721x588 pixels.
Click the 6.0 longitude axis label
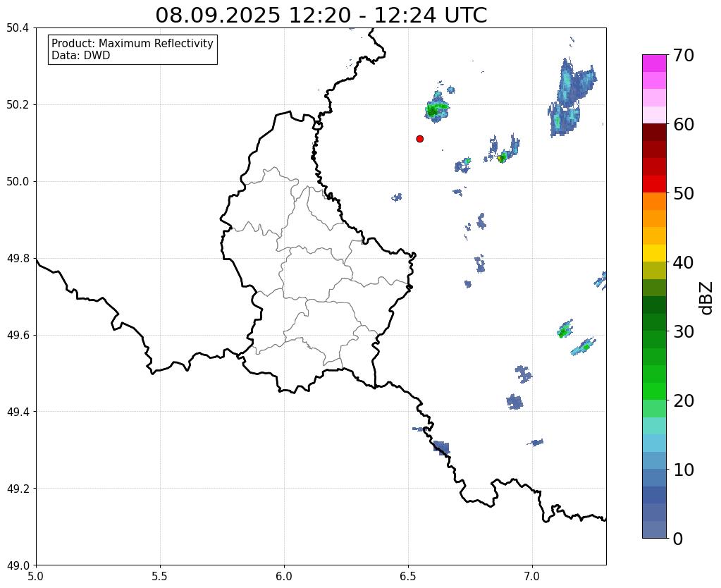[x=284, y=576]
